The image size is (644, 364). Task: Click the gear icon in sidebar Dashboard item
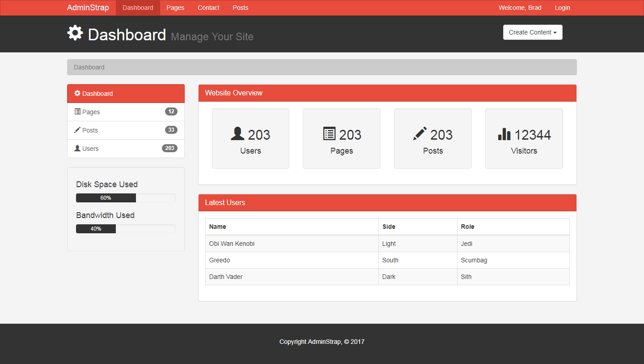click(77, 93)
